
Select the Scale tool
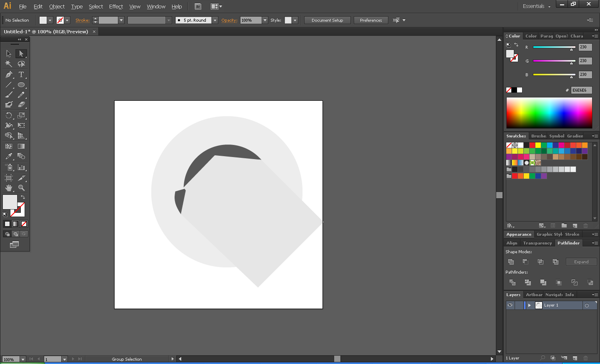point(21,115)
